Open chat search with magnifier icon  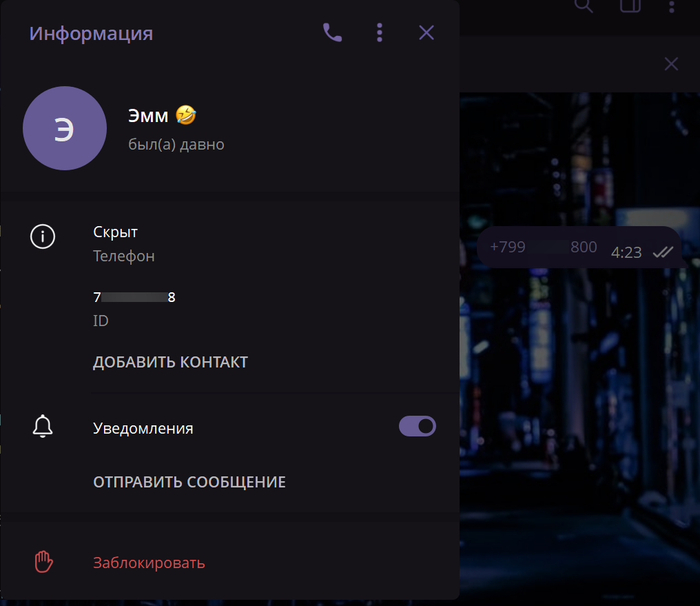tap(584, 6)
